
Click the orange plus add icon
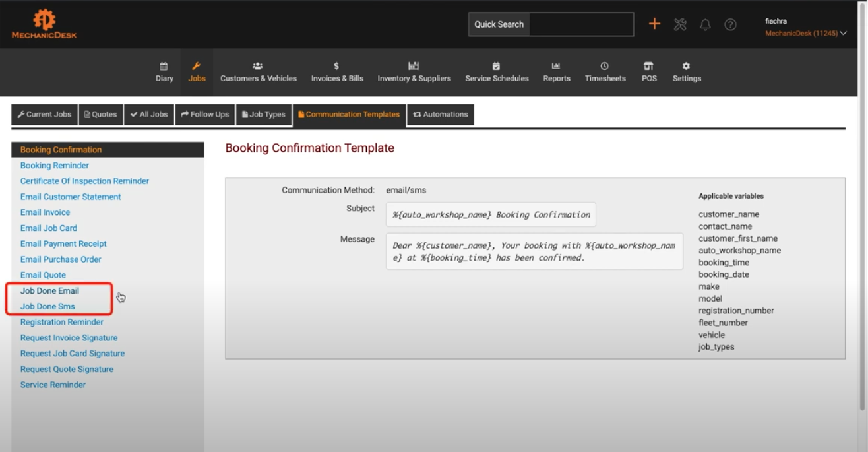[x=654, y=24]
